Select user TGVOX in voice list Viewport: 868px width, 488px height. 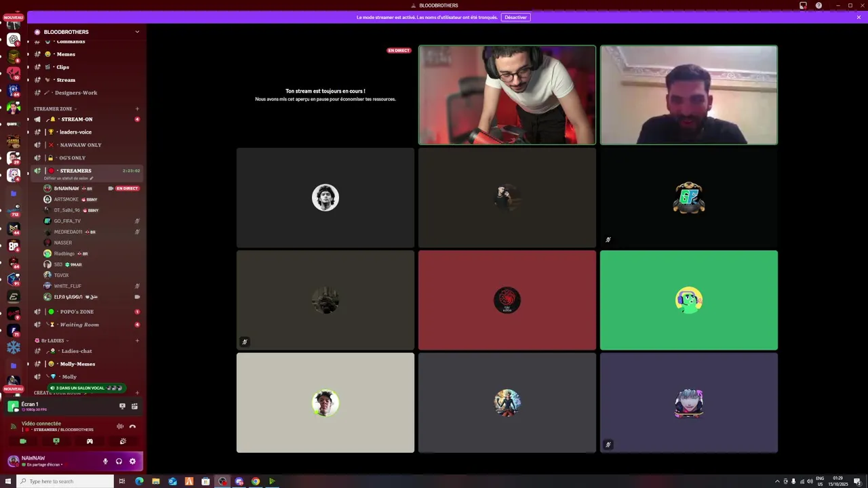(92, 275)
